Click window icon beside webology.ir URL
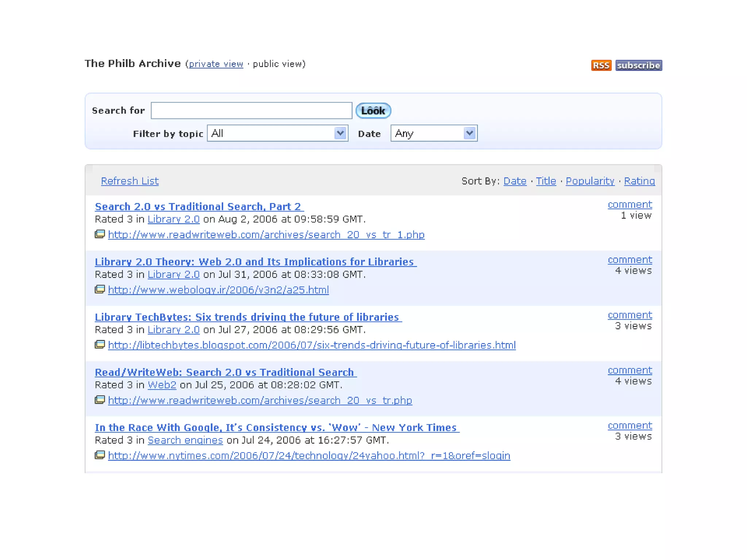 pyautogui.click(x=100, y=289)
